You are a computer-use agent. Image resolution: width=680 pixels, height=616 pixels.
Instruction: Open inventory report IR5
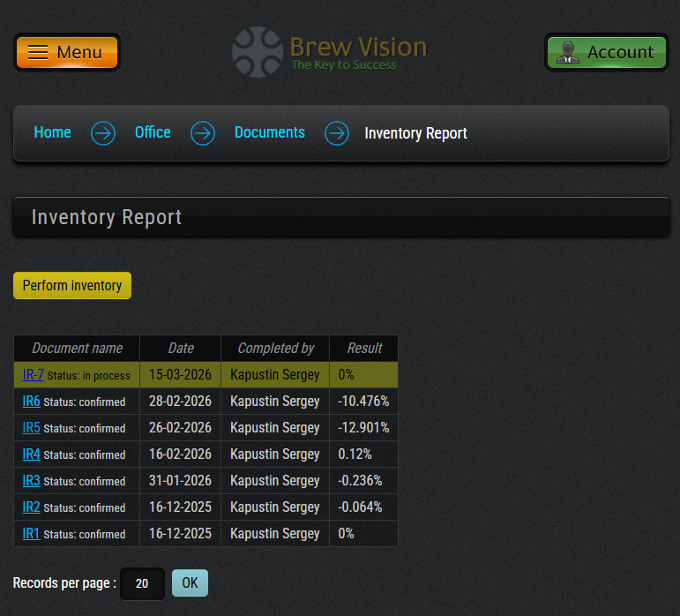31,428
